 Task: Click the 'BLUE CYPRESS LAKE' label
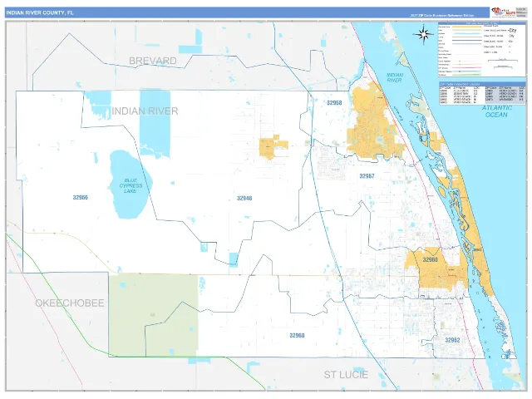(131, 185)
